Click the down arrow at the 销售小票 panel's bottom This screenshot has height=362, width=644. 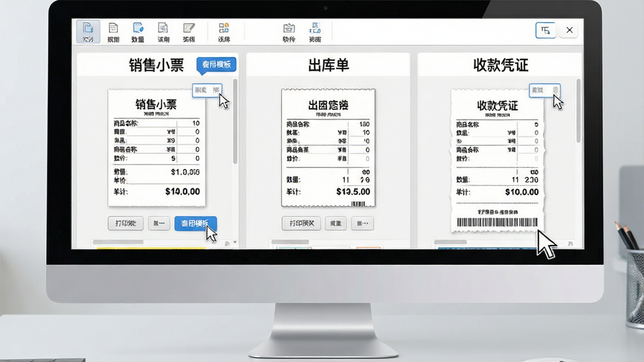pos(235,243)
